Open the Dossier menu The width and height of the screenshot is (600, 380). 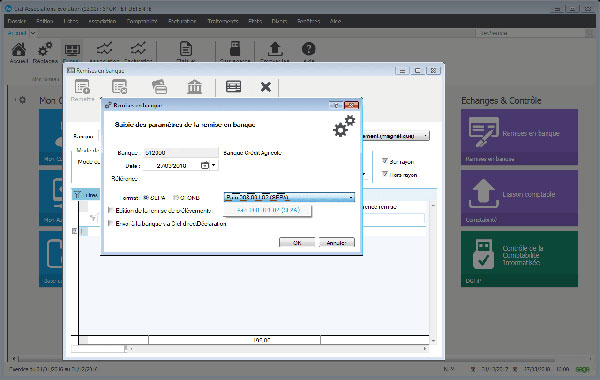(17, 21)
